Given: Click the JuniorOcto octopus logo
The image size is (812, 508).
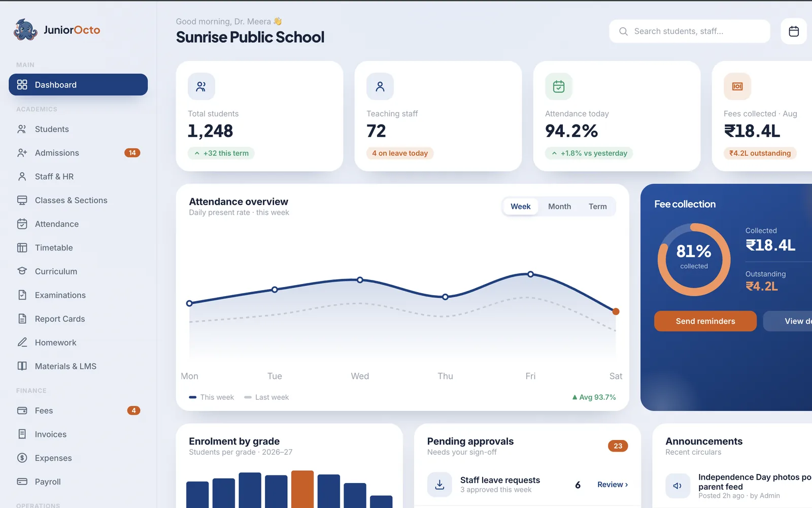Looking at the screenshot, I should pos(25,30).
